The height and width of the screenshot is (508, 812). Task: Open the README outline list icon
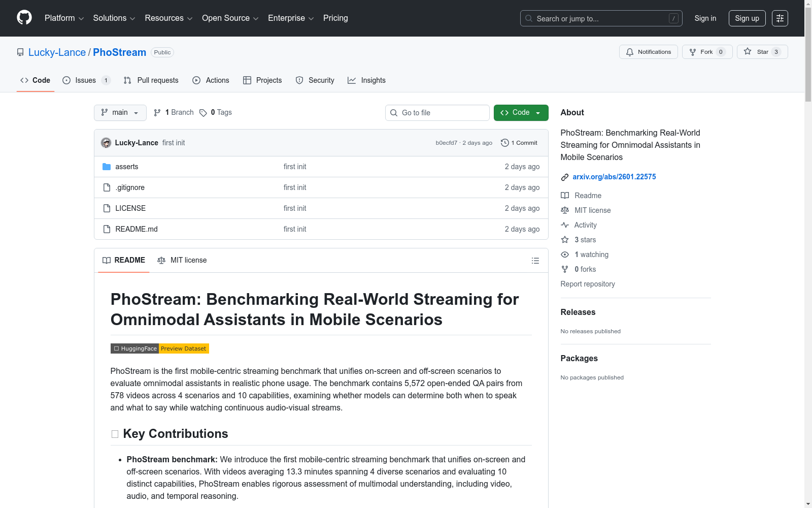click(x=535, y=261)
